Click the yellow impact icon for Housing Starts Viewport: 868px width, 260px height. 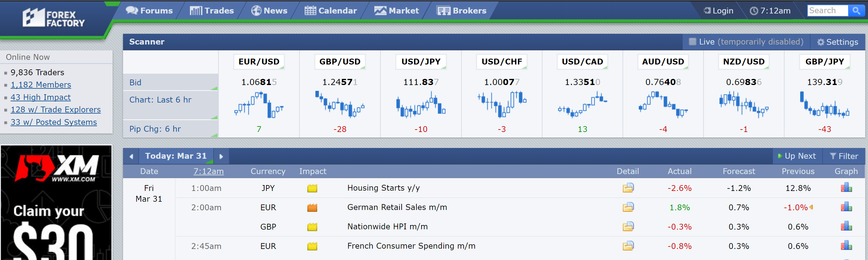[312, 188]
